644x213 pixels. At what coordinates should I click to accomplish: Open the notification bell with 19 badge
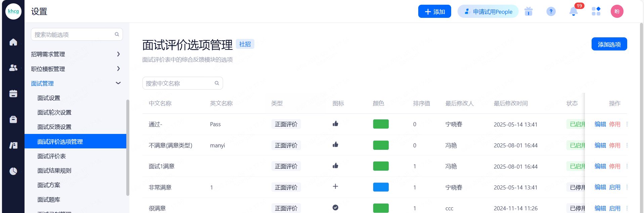[573, 12]
